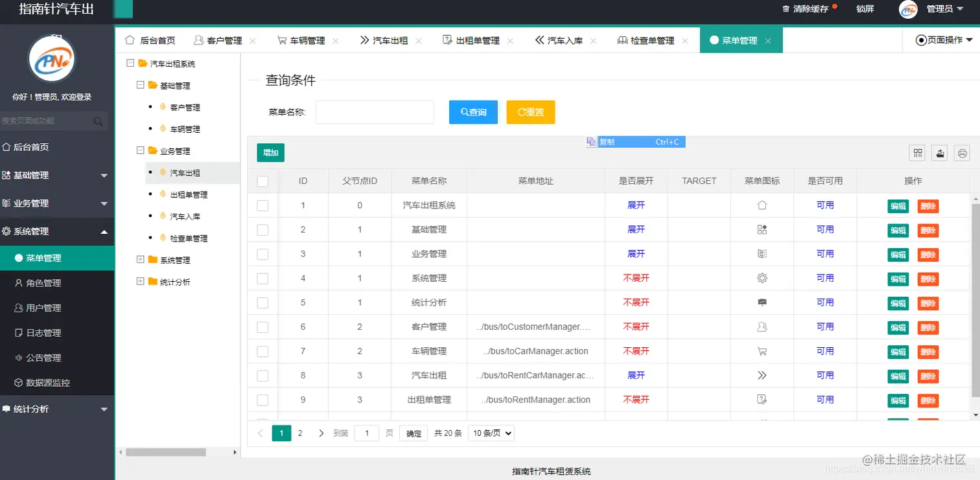Close the 检查单管理 tab
Image resolution: width=980 pixels, height=480 pixels.
685,41
